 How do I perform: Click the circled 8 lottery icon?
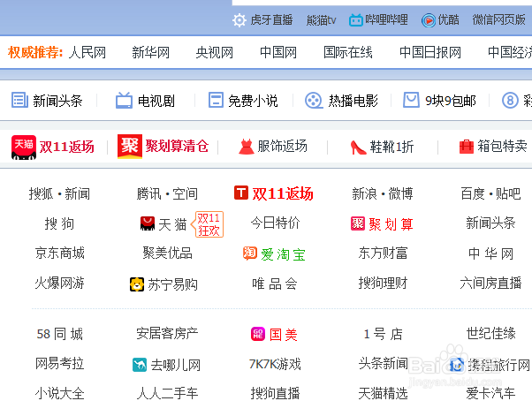[x=510, y=101]
